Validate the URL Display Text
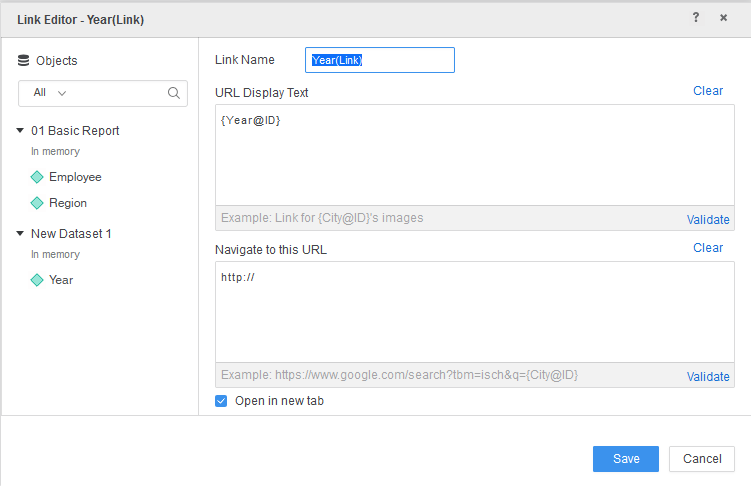Screen dimensions: 751x486 707,220
